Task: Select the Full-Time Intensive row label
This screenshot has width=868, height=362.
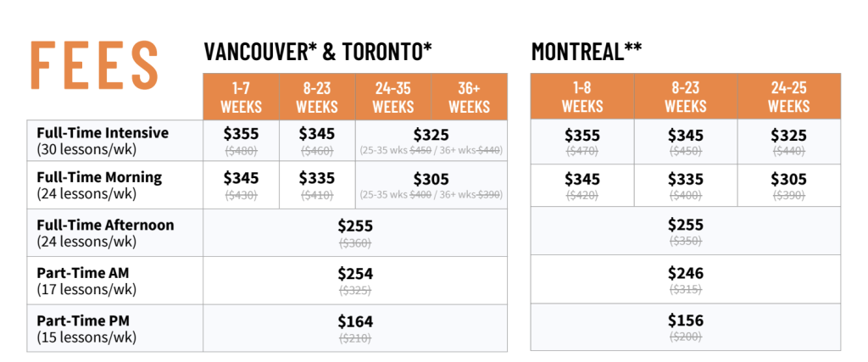Action: pyautogui.click(x=103, y=141)
